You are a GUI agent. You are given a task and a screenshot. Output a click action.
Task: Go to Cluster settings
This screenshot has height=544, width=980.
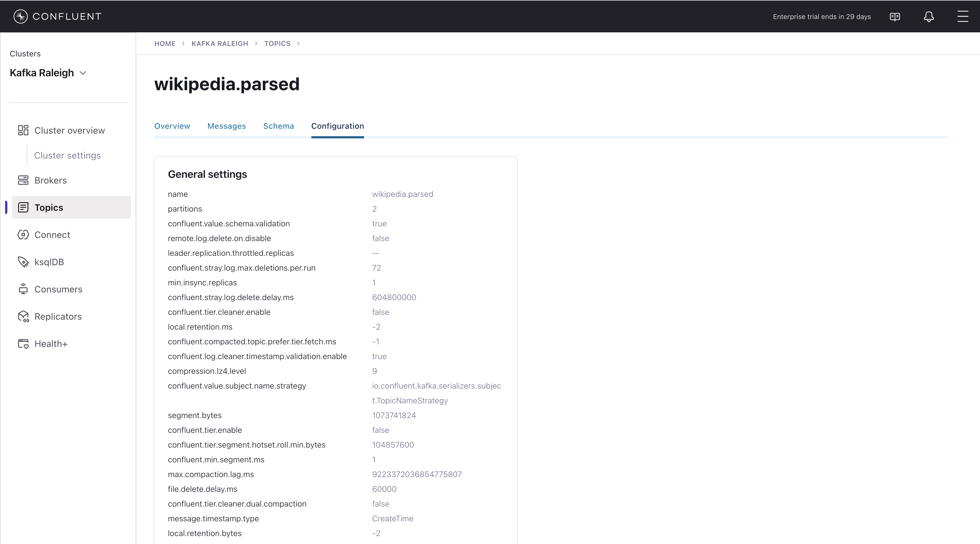pyautogui.click(x=67, y=156)
